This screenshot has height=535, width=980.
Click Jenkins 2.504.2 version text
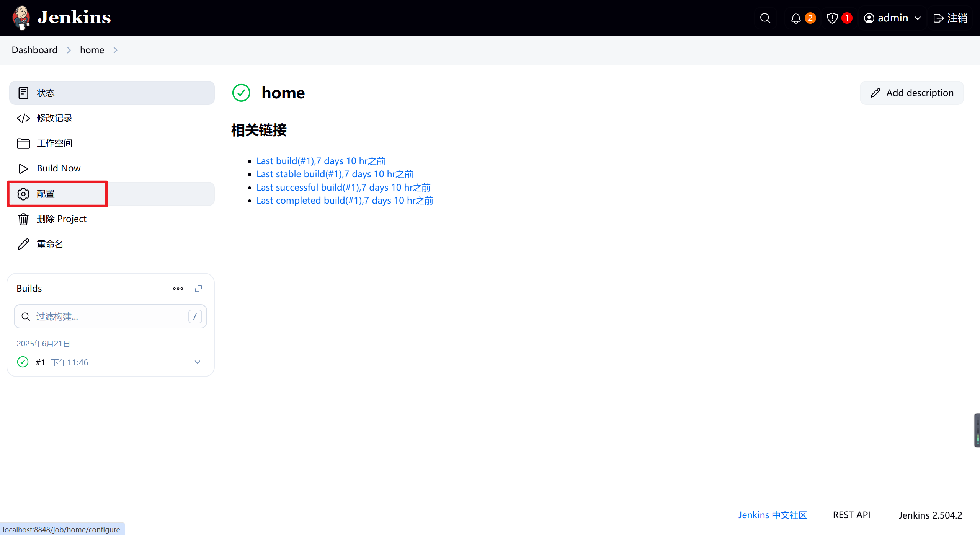coord(931,515)
